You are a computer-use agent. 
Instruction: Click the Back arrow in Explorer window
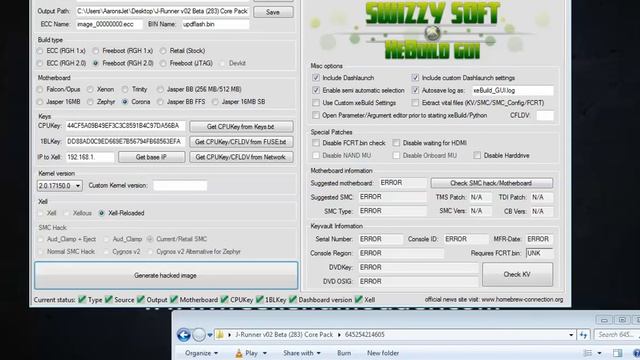click(x=184, y=335)
